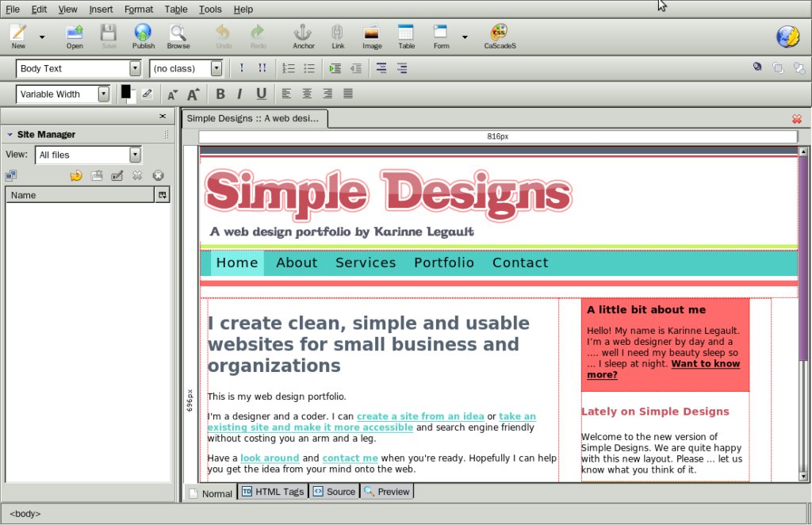Open the Form button dropdown arrow
The image size is (812, 525).
pyautogui.click(x=465, y=36)
